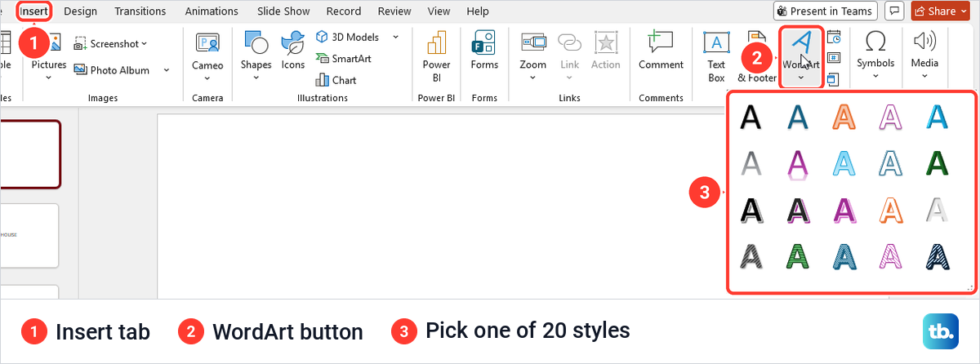Screen dimensions: 980x364
Task: Click the Date & Time calendar icon
Action: tap(833, 38)
